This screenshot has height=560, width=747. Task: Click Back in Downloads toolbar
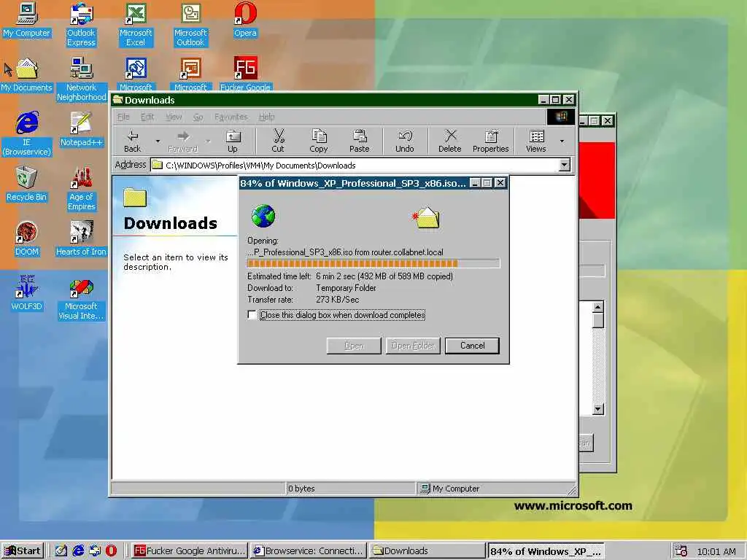(133, 141)
